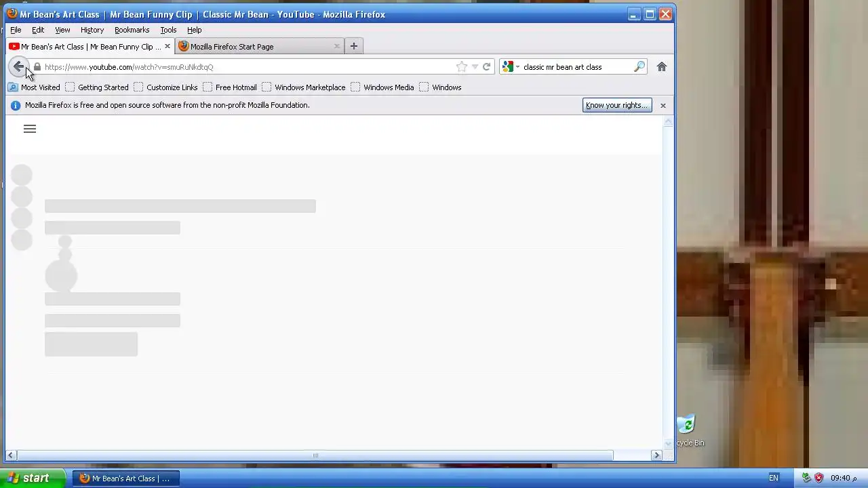Open a new tab with plus button
This screenshot has width=868, height=488.
pos(353,46)
